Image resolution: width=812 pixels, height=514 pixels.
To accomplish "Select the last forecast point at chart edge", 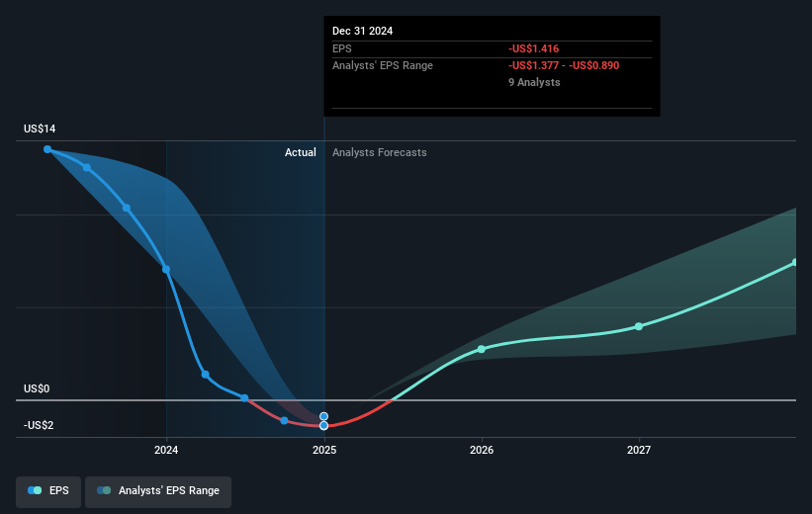I will coord(794,262).
